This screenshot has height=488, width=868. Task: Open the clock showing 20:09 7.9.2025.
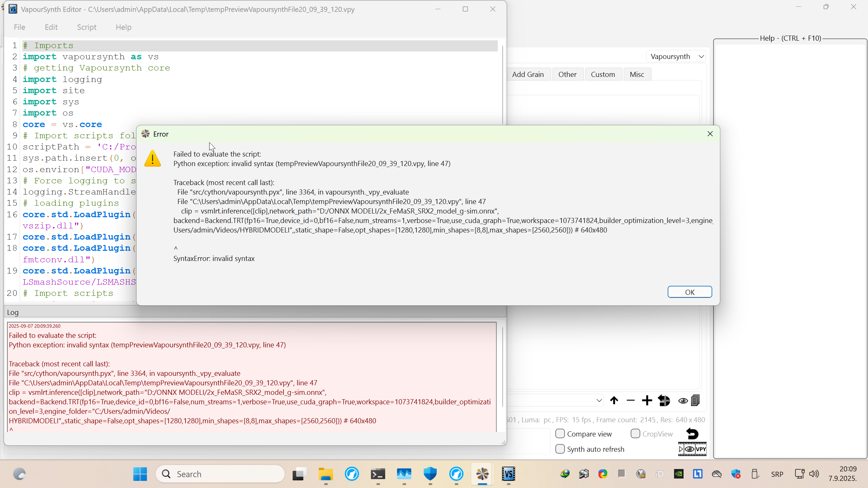pyautogui.click(x=843, y=474)
